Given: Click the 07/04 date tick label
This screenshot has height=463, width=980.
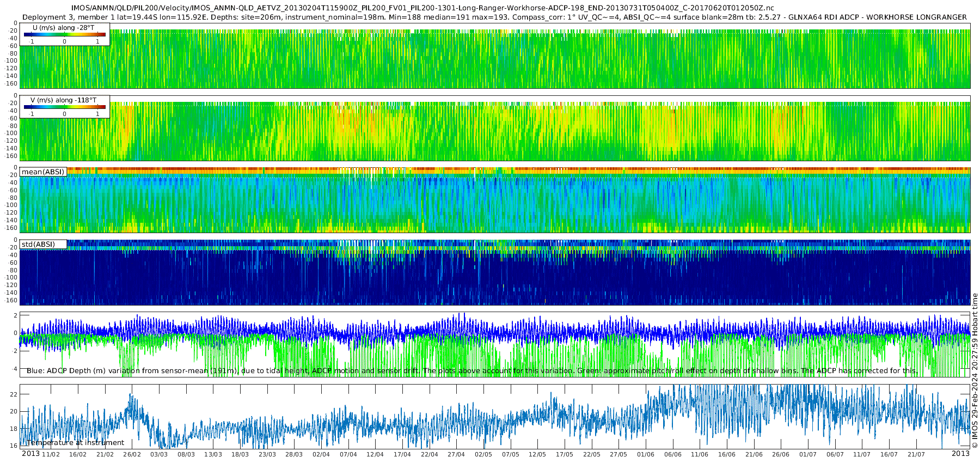Looking at the screenshot, I should [348, 454].
